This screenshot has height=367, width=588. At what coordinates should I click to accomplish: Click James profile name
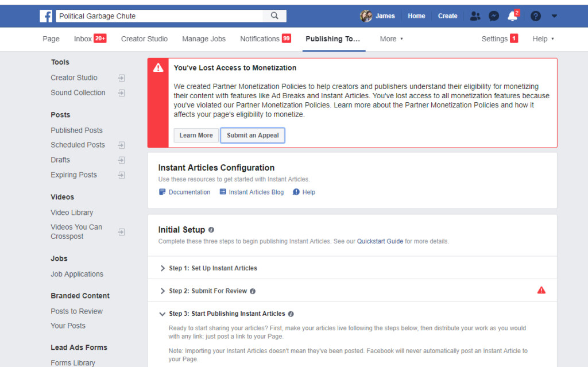(x=385, y=16)
